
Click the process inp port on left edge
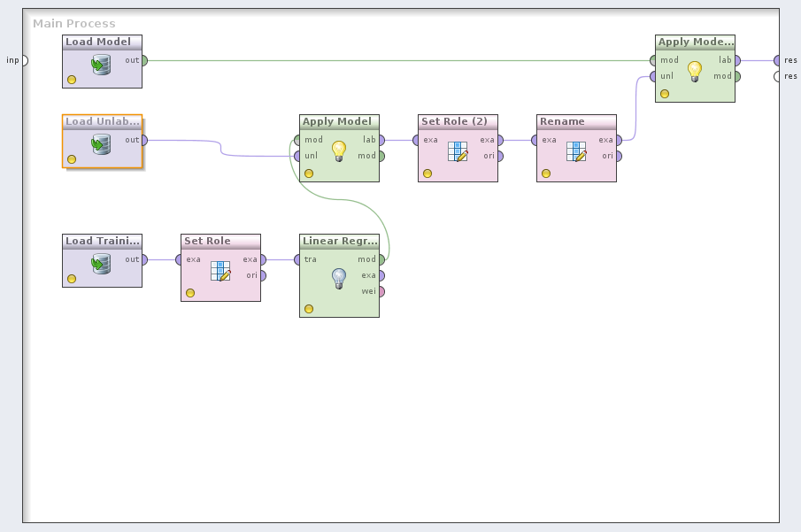(x=24, y=60)
